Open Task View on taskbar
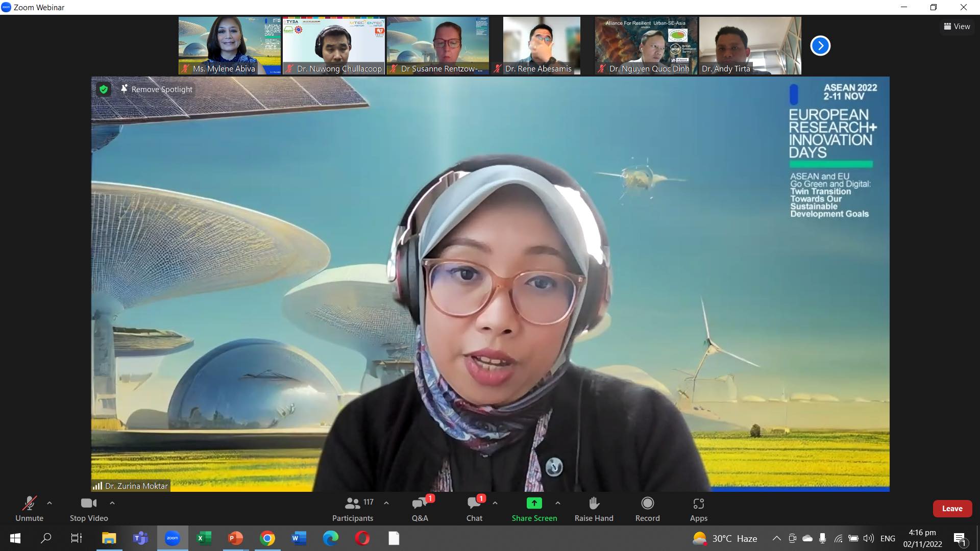 [x=77, y=538]
